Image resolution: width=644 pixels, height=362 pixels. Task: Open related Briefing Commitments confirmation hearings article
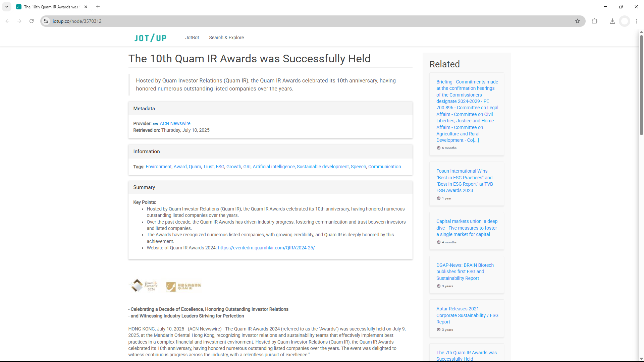coord(467,111)
